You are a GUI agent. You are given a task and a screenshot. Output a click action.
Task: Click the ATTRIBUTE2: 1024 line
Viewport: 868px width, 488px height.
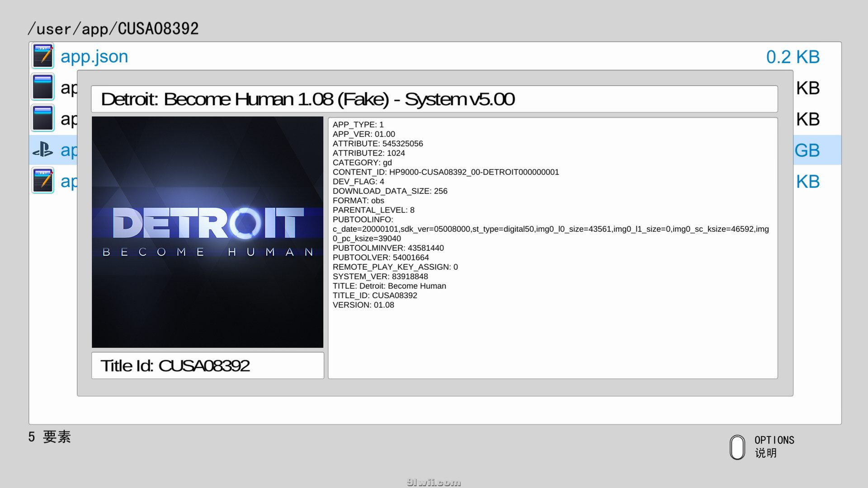pyautogui.click(x=369, y=153)
